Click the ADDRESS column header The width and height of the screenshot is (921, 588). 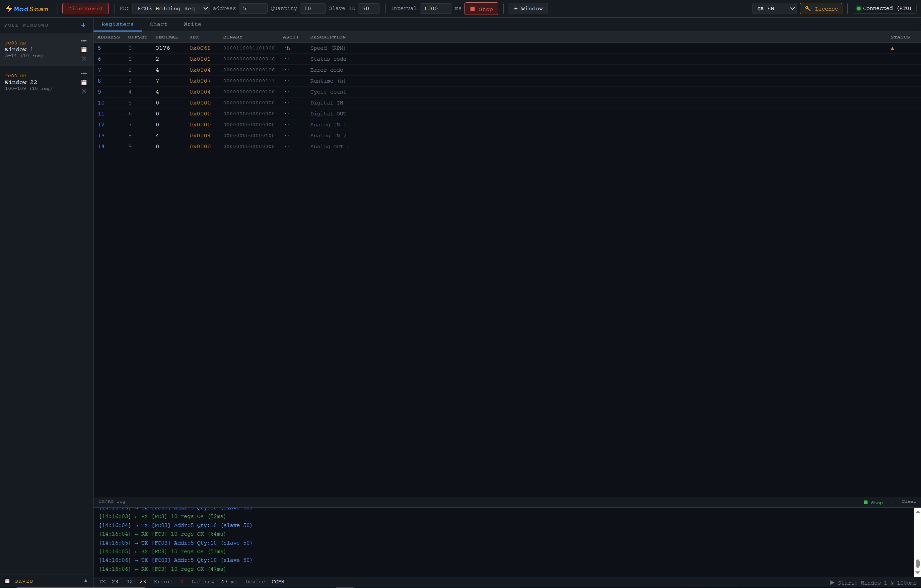coord(108,37)
